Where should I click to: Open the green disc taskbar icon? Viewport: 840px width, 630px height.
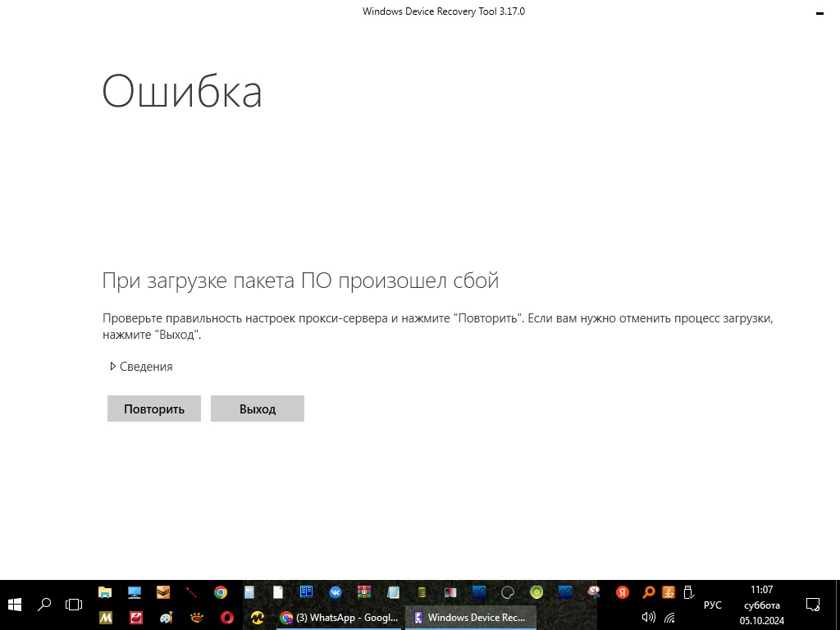click(536, 592)
